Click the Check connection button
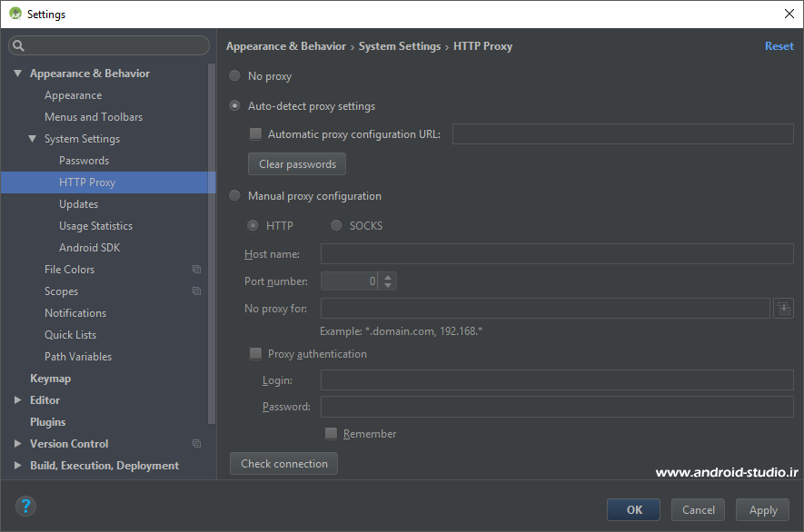 tap(283, 463)
